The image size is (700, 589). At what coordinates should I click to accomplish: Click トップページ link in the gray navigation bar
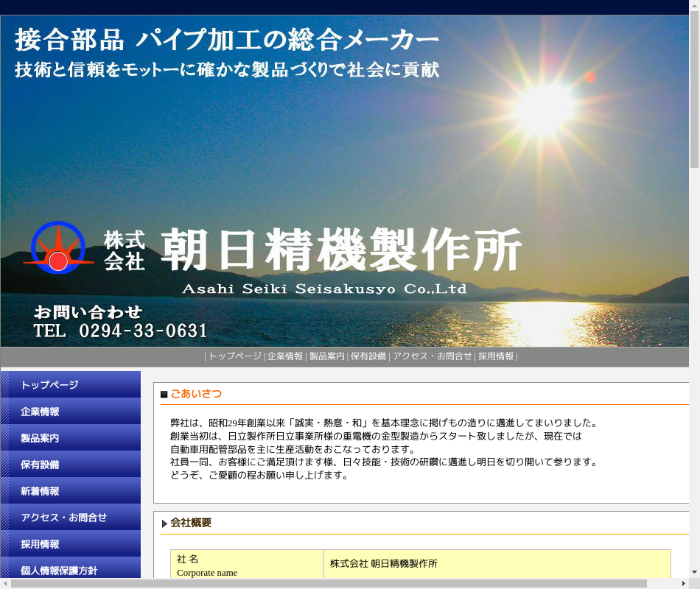[234, 356]
